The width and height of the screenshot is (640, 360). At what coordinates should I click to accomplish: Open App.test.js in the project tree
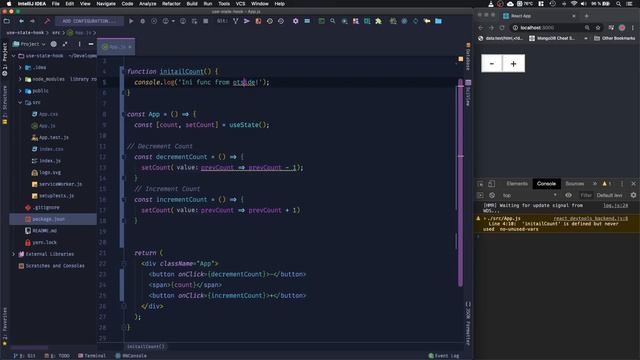click(50, 138)
